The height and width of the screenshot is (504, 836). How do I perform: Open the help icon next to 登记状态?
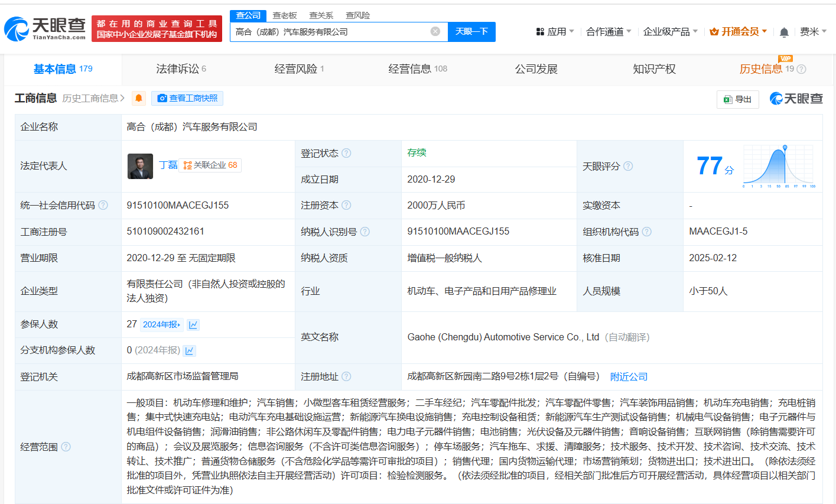point(346,153)
